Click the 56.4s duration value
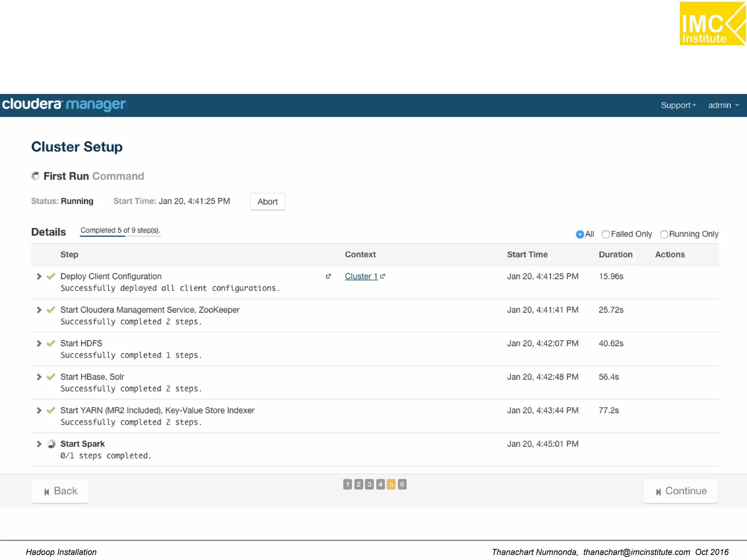The height and width of the screenshot is (560, 747). [x=609, y=377]
